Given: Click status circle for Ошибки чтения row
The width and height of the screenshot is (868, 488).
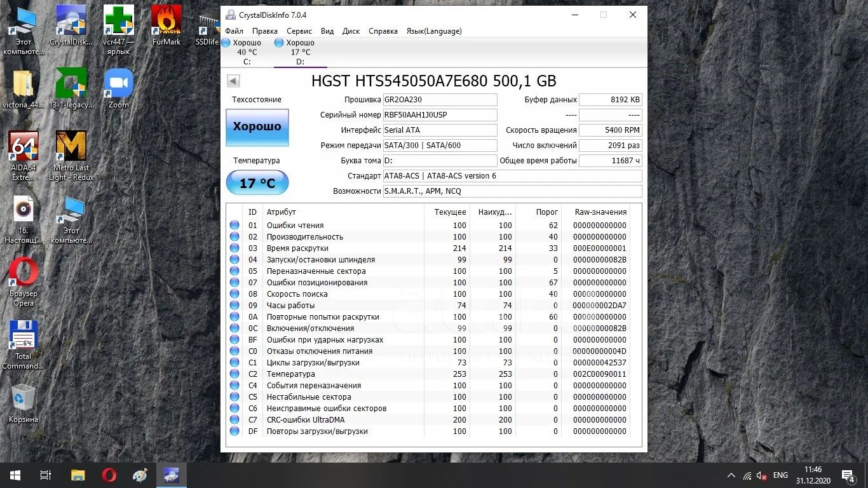Looking at the screenshot, I should coord(234,225).
